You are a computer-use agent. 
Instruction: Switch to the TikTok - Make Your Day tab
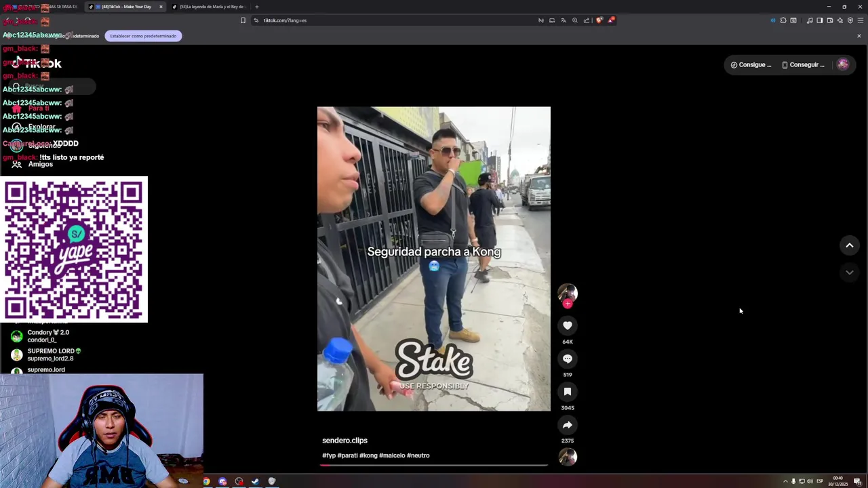click(125, 7)
